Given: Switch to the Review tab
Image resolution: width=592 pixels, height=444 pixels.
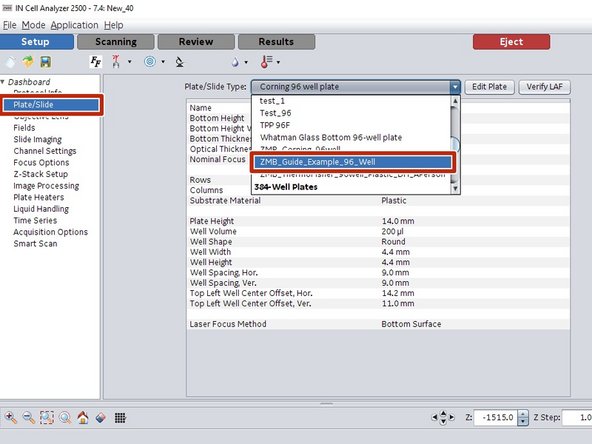Looking at the screenshot, I should click(196, 42).
